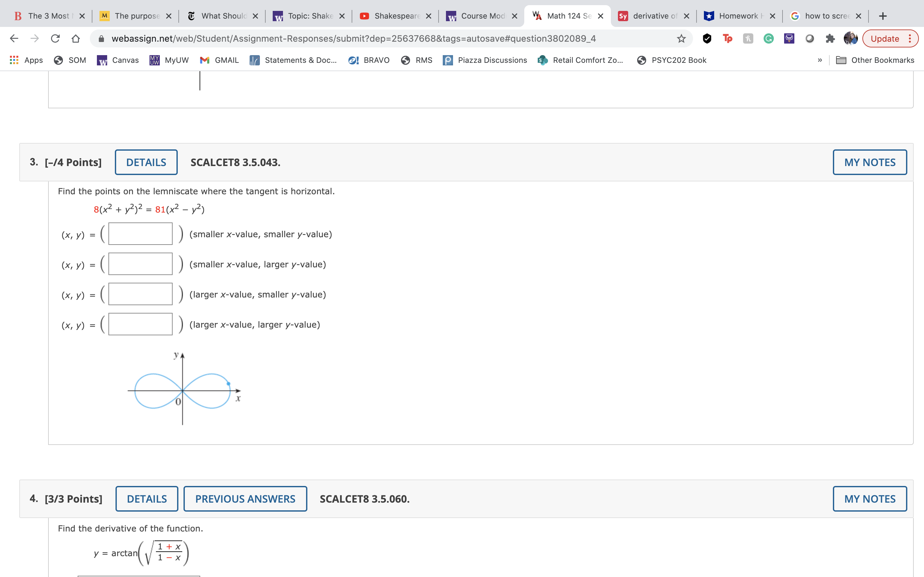This screenshot has width=924, height=577.
Task: Open the Piazza Discussions bookmark
Action: click(x=485, y=60)
